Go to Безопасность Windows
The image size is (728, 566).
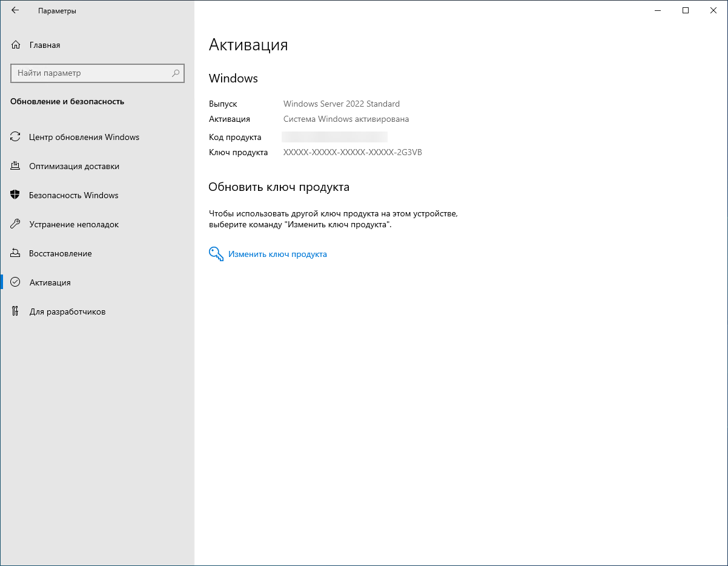click(97, 195)
